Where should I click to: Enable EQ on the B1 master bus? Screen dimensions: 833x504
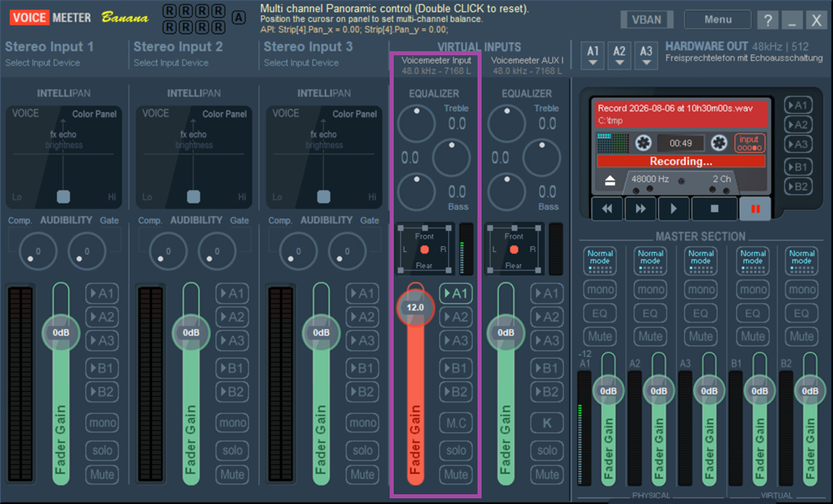(x=752, y=313)
